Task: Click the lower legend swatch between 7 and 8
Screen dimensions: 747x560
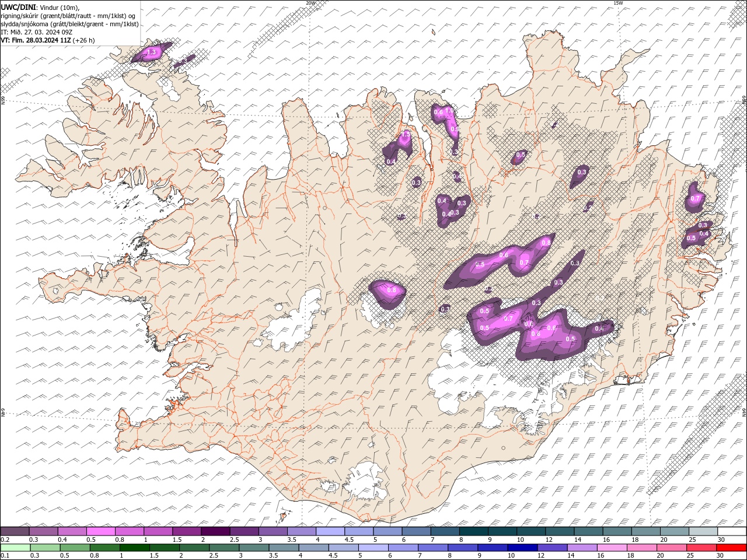Action: 432,548
